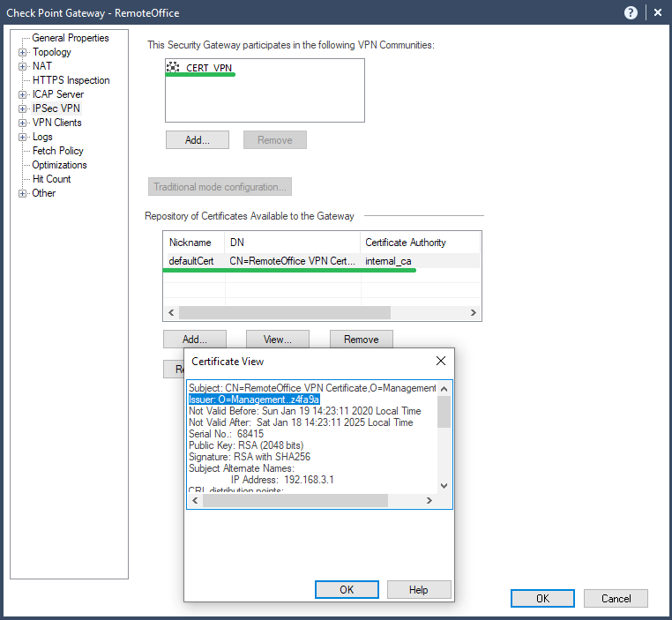Image resolution: width=672 pixels, height=620 pixels.
Task: Open Fetch Policy page
Action: (58, 151)
